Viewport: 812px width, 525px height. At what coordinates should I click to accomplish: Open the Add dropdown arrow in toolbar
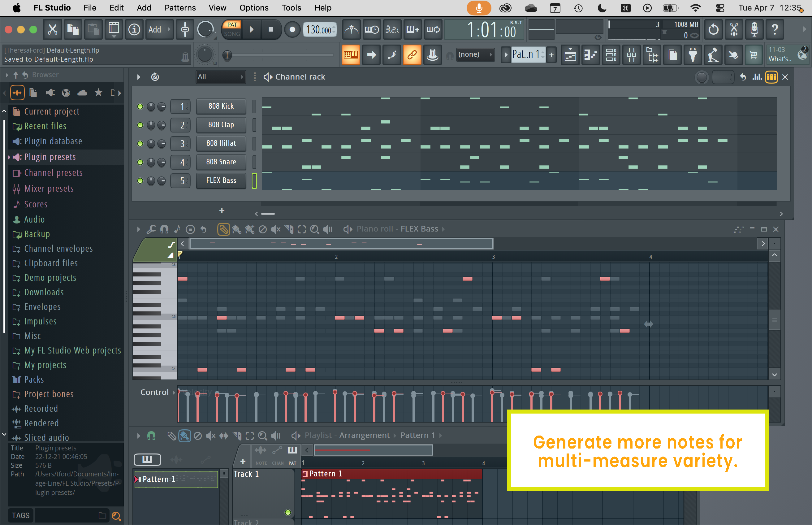tap(169, 30)
